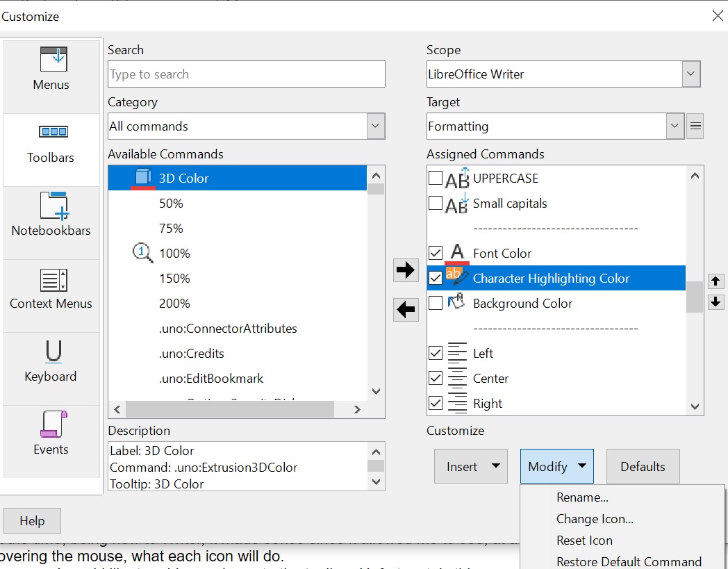728x569 pixels.
Task: Click the UPPERCASE command icon
Action: point(457,178)
